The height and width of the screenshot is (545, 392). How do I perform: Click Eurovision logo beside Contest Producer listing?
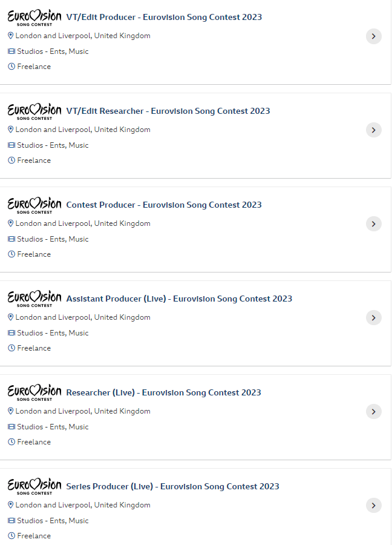(34, 205)
